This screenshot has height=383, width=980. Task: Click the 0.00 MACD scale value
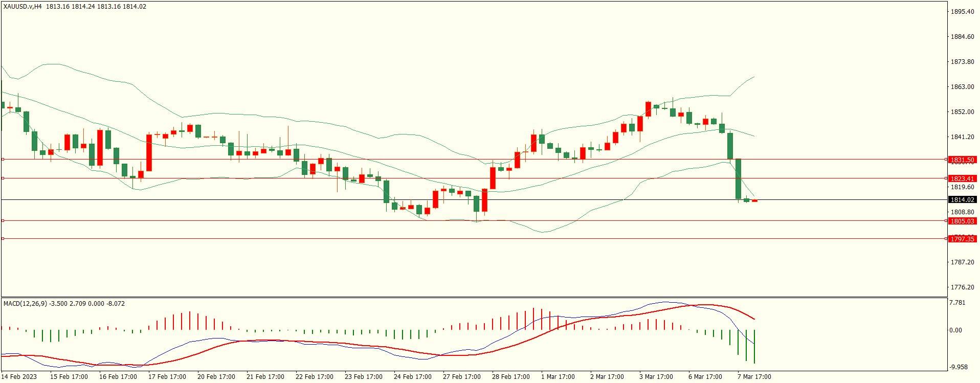pyautogui.click(x=955, y=330)
